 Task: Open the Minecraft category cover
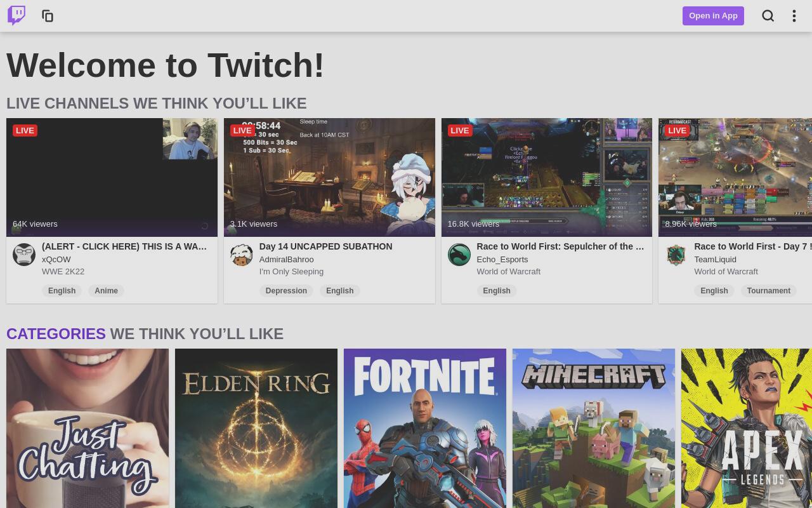[x=594, y=428]
